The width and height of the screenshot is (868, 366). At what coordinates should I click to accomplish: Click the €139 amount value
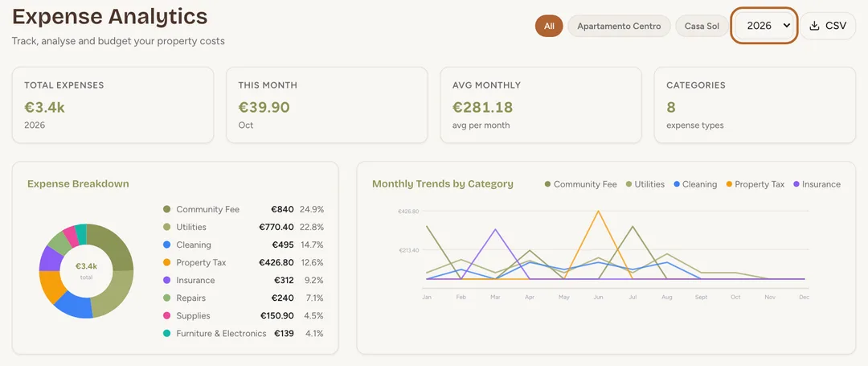coord(284,333)
